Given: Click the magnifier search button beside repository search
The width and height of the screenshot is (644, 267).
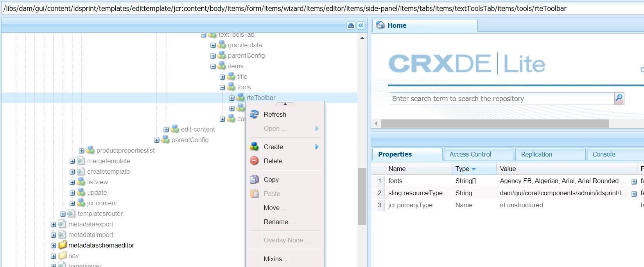Looking at the screenshot, I should pyautogui.click(x=619, y=98).
